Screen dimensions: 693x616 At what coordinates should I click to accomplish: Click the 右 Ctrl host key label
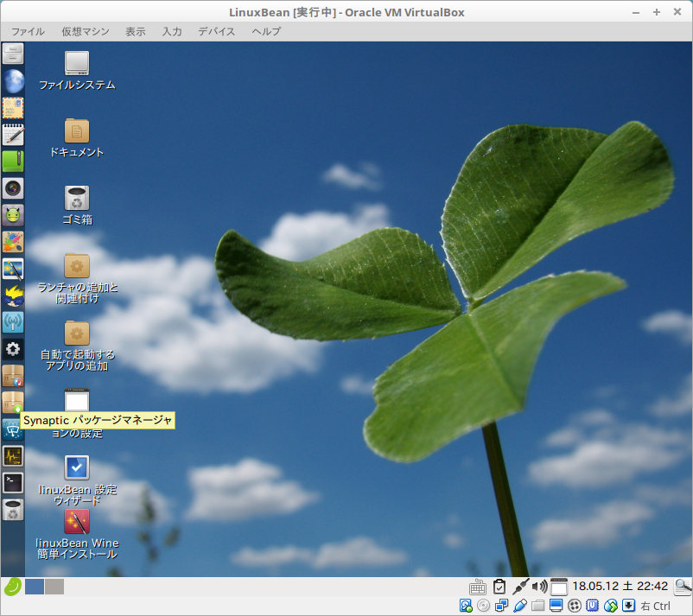coord(656,606)
